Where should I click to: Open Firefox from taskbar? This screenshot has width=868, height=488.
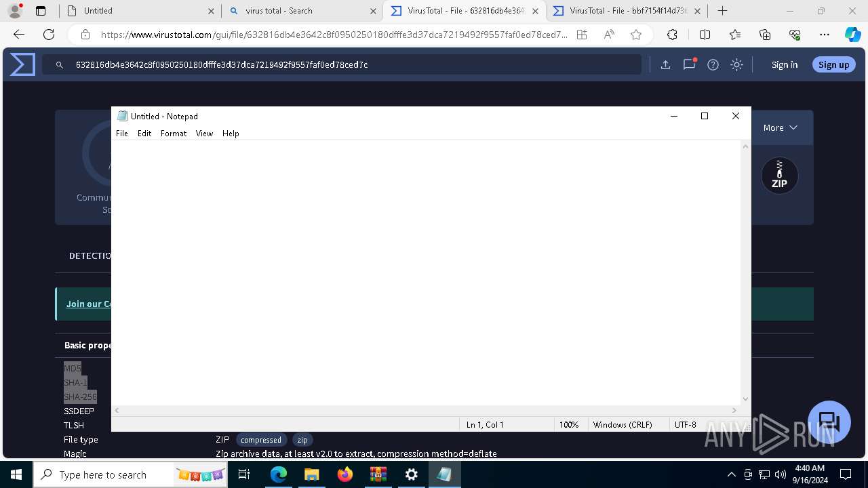345,474
